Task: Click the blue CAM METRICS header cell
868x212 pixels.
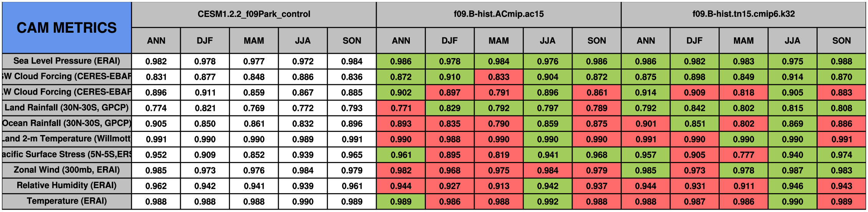Action: (x=66, y=28)
